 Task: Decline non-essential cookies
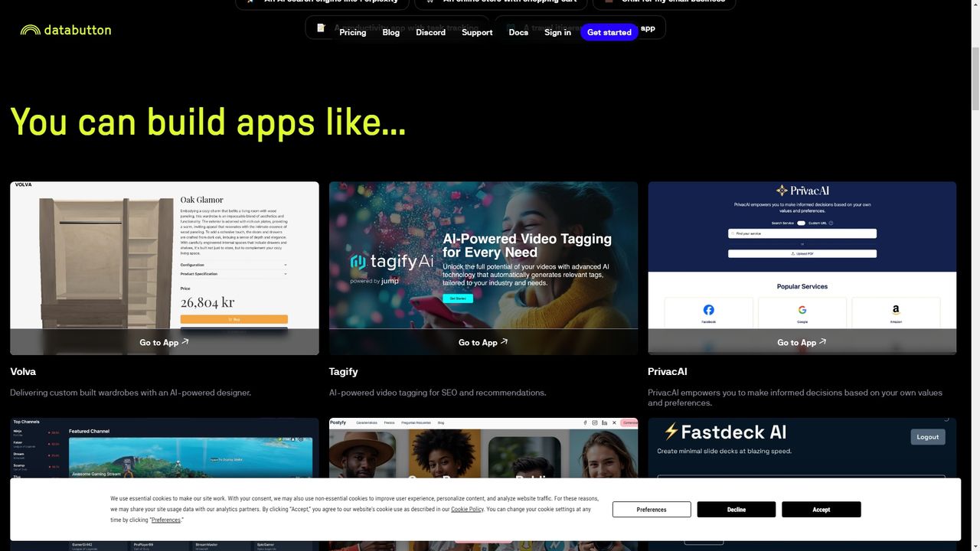point(737,510)
